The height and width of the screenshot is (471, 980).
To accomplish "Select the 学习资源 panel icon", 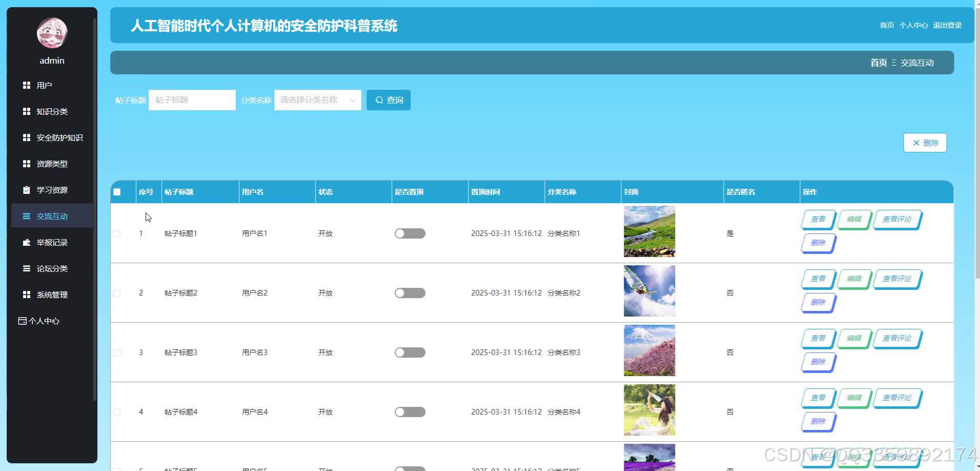I will pos(27,189).
